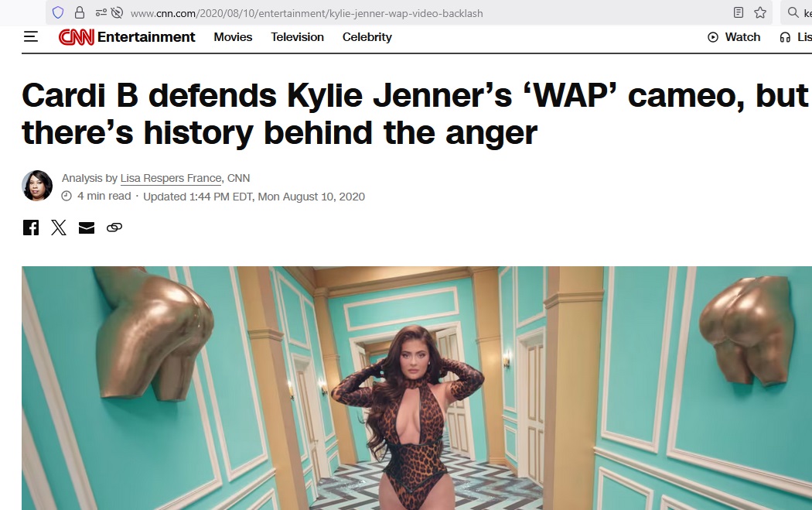Click the URL address field
Viewport: 812px width, 510px height.
tap(415, 13)
